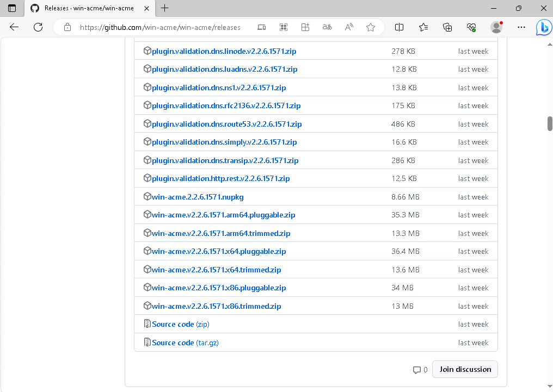
Task: Start Read aloud from address bar
Action: tap(349, 27)
